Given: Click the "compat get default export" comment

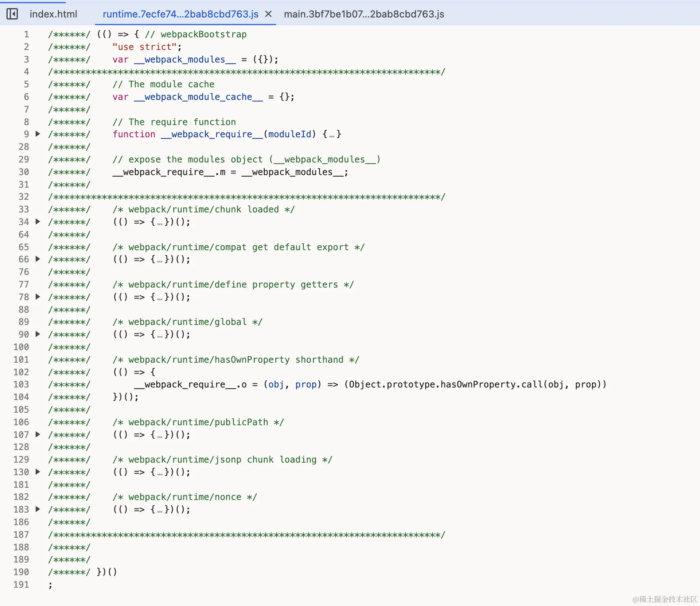Looking at the screenshot, I should (239, 247).
